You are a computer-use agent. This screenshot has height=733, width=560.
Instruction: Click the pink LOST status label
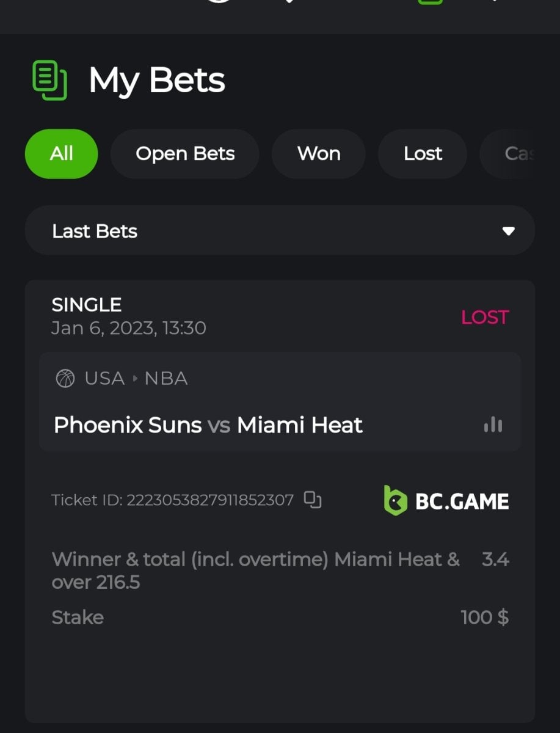(x=484, y=317)
